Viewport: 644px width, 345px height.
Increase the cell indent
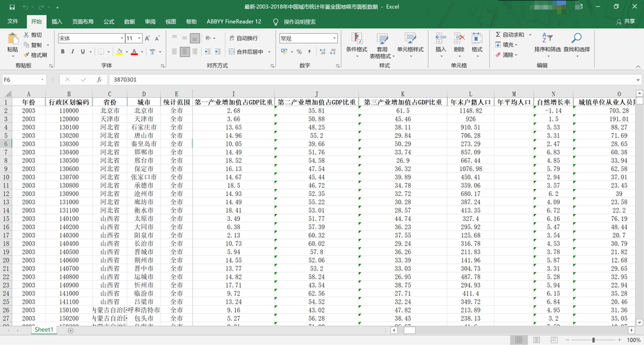tap(218, 52)
